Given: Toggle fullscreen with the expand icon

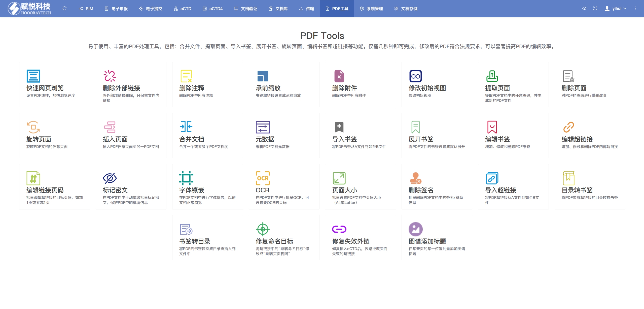Looking at the screenshot, I should coord(595,9).
